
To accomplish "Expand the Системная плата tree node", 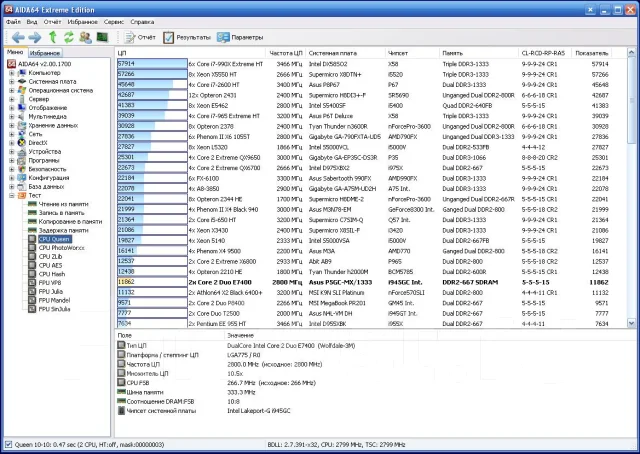I will tap(12, 82).
